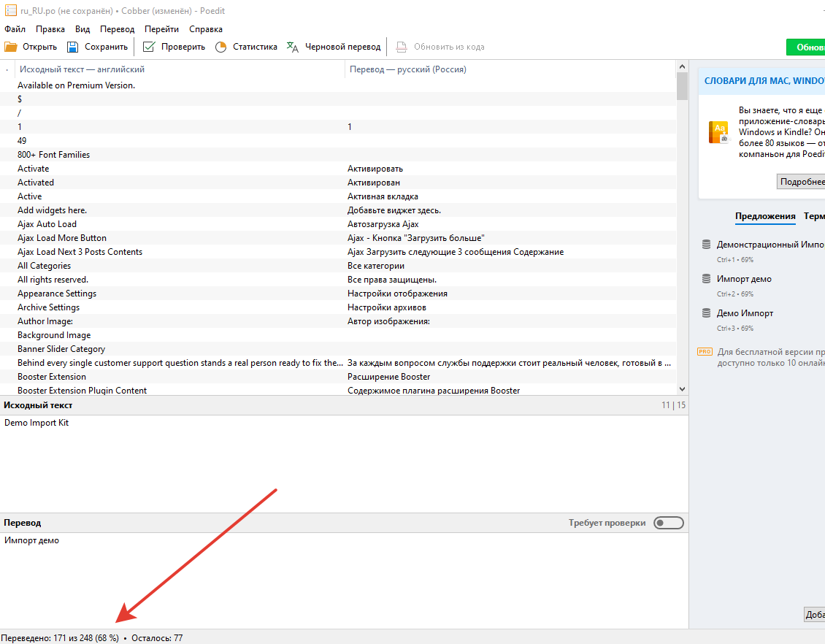Viewport: 825px width, 644px height.
Task: Open the Правка menu
Action: 50,29
